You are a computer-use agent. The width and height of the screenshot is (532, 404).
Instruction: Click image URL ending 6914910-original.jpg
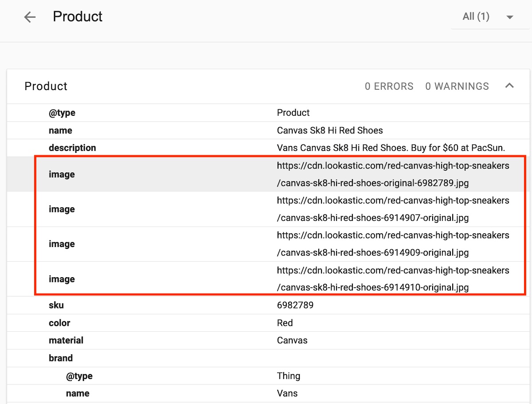click(x=392, y=279)
